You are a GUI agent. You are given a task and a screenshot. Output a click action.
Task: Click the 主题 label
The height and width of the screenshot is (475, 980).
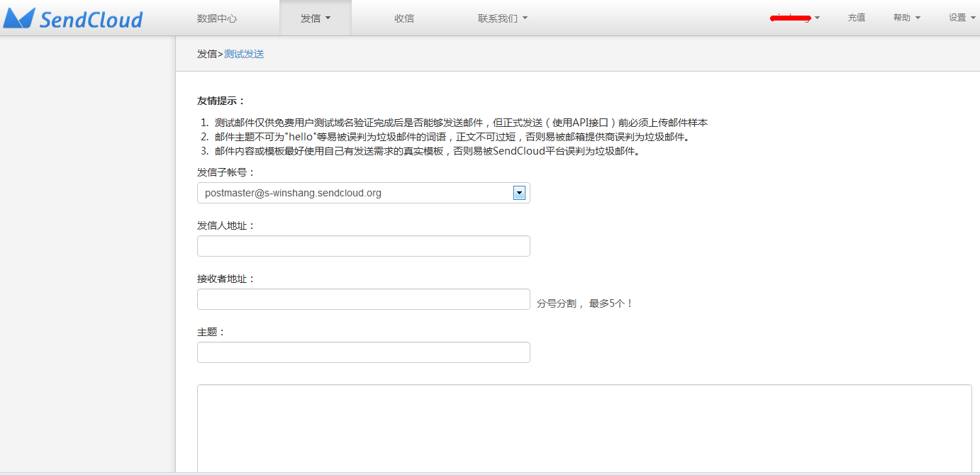point(211,332)
